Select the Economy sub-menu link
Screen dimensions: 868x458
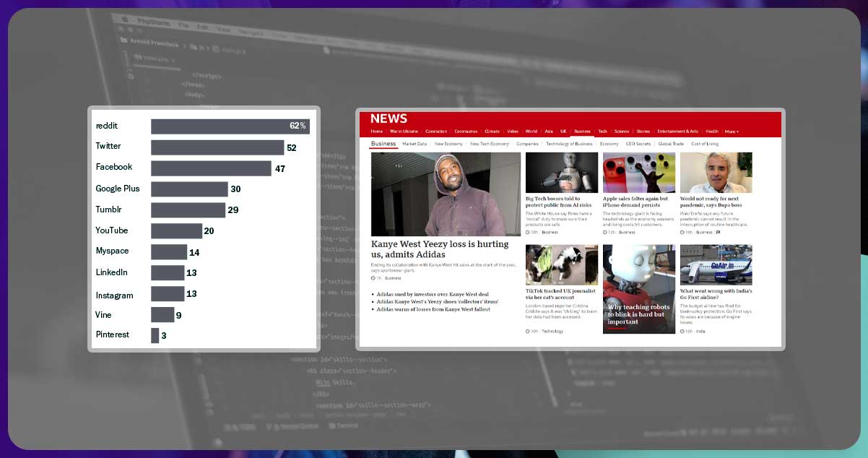click(609, 144)
